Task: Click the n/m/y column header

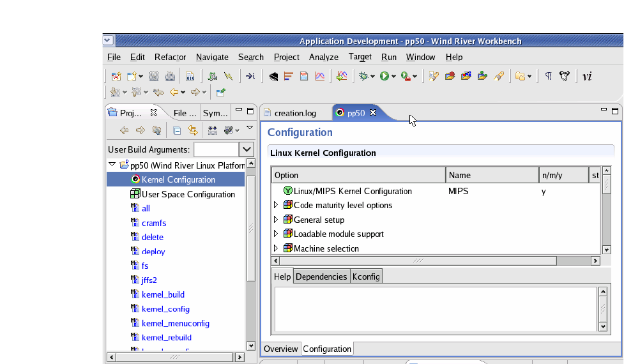Action: coord(563,175)
